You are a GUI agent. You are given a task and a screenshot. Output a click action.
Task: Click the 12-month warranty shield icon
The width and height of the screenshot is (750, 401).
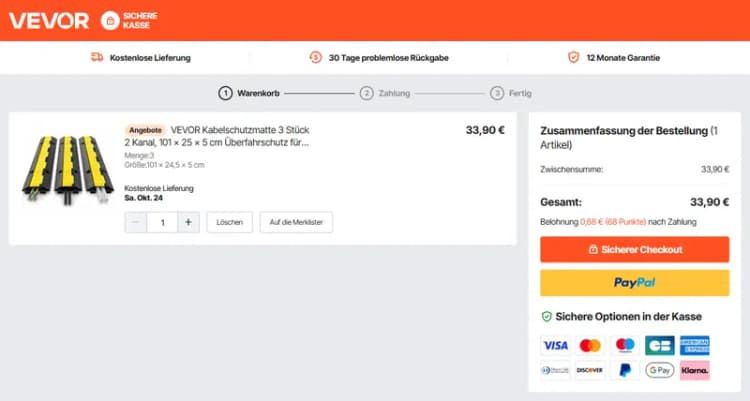574,57
